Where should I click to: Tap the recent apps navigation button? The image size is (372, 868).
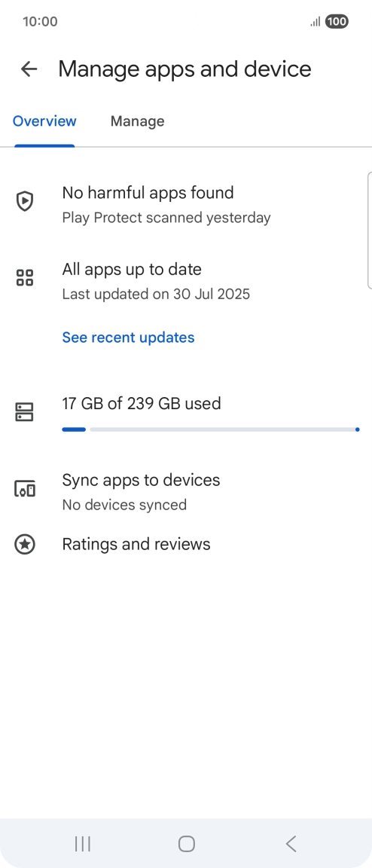click(x=83, y=844)
